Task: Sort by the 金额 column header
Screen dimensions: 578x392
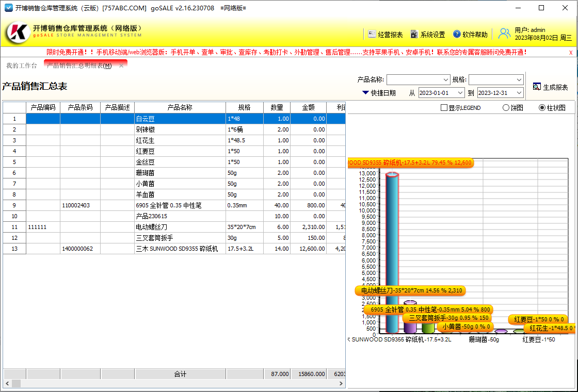Action: coord(308,107)
